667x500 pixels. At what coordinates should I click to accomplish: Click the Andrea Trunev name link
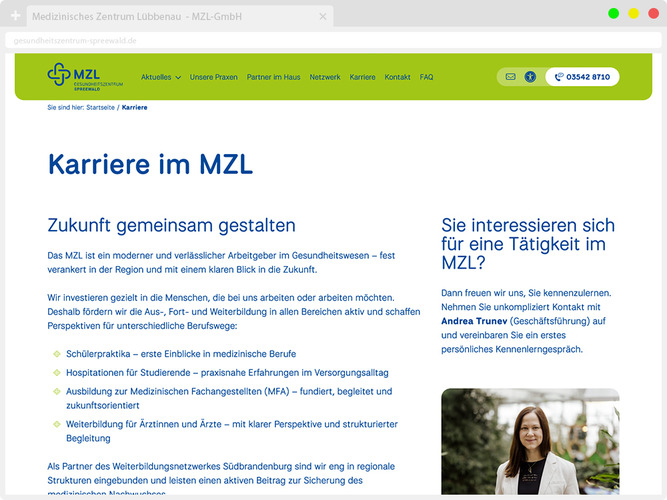474,321
